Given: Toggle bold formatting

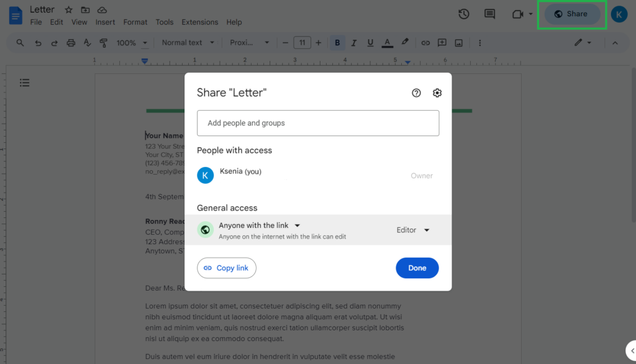Looking at the screenshot, I should pos(337,42).
